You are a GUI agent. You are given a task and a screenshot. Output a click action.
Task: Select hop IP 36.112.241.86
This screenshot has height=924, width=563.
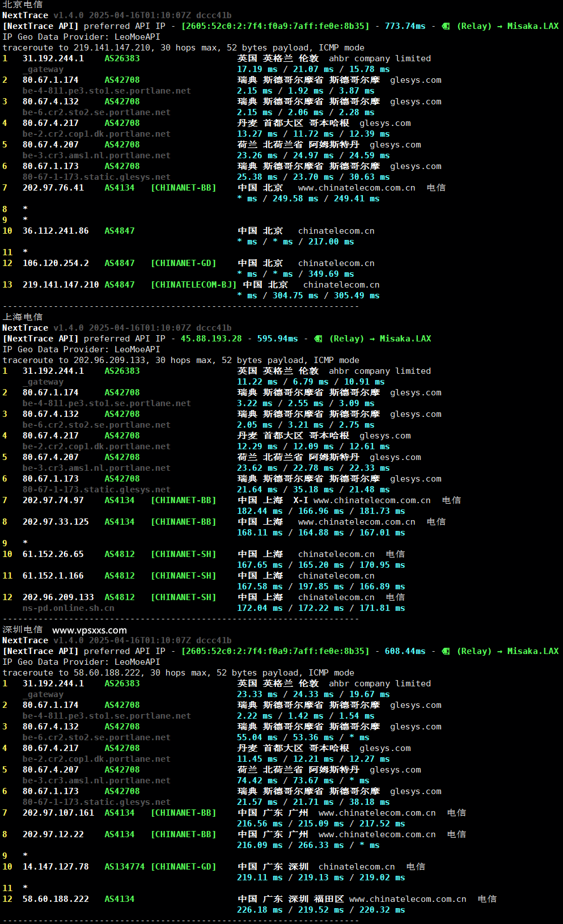(56, 231)
